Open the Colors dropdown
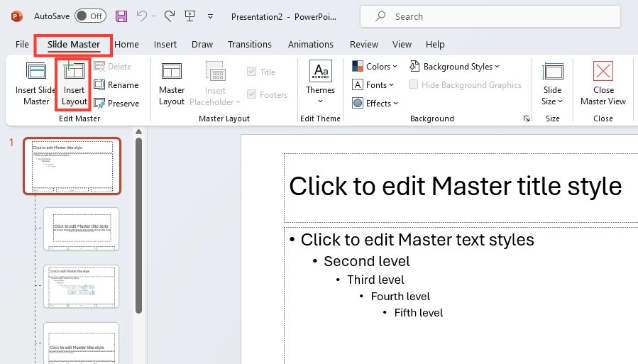Viewport: 638px width, 364px height. pos(375,66)
